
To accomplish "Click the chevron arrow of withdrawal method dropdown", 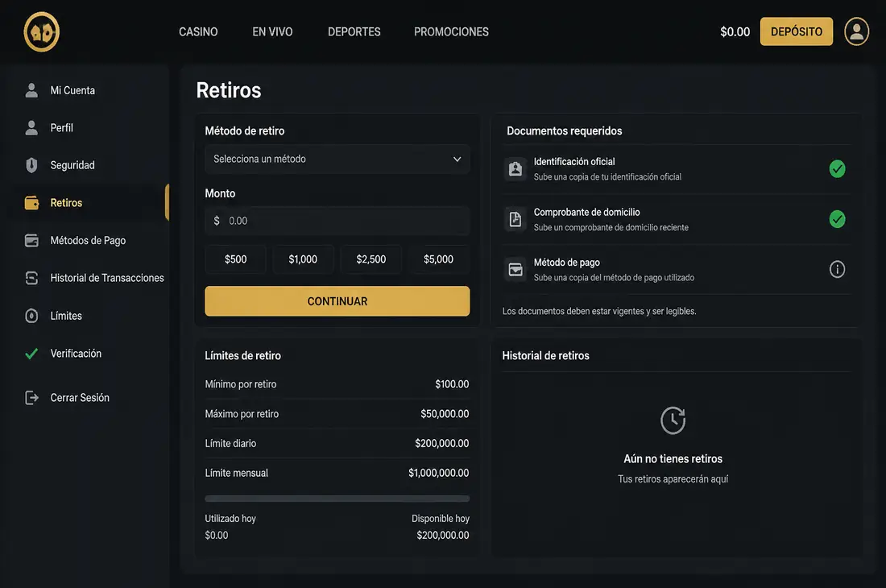I will pyautogui.click(x=457, y=159).
